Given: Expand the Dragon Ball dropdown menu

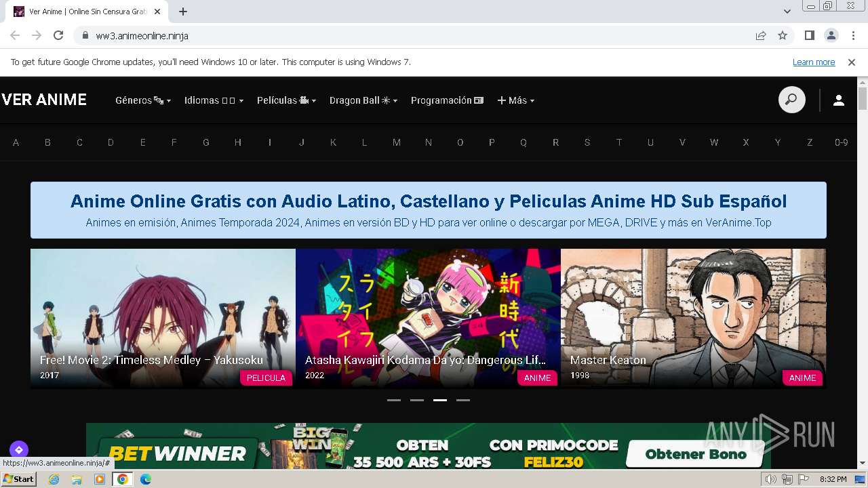Looking at the screenshot, I should (363, 100).
